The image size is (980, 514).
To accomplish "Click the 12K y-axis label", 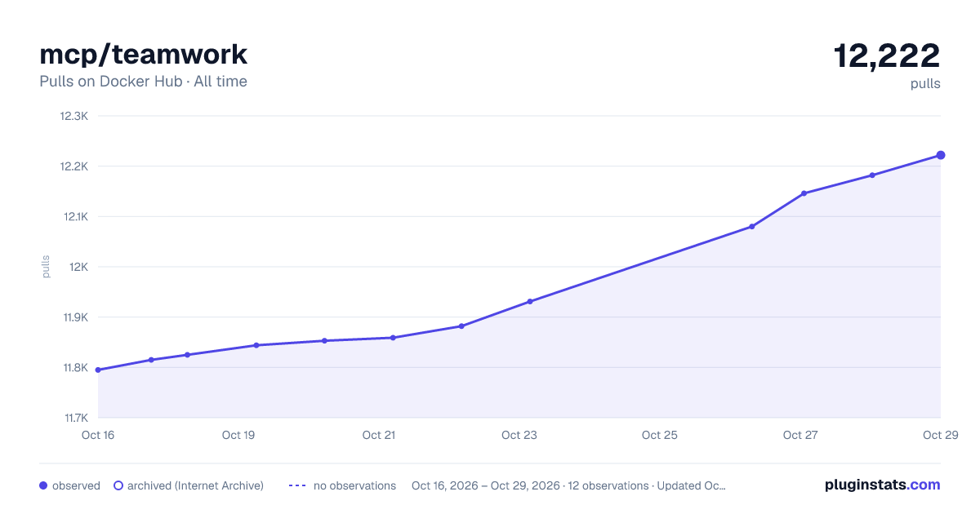I will [78, 267].
